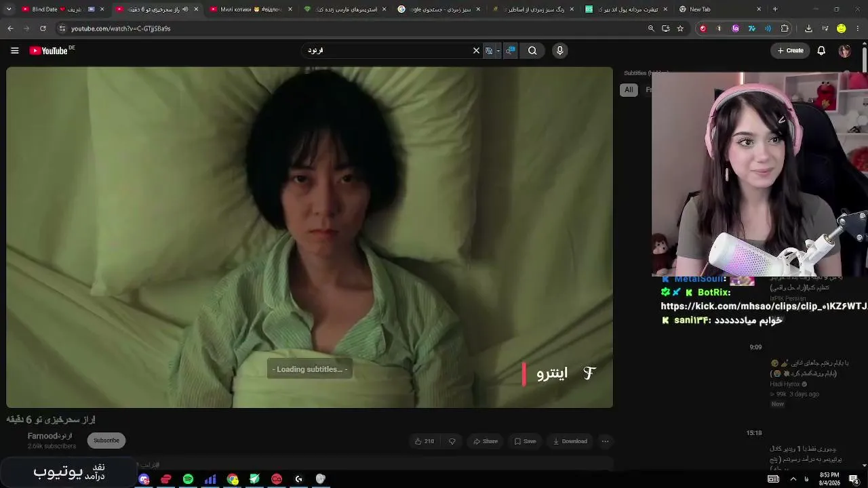Open Spotify from the taskbar
This screenshot has height=488, width=868.
point(188,479)
